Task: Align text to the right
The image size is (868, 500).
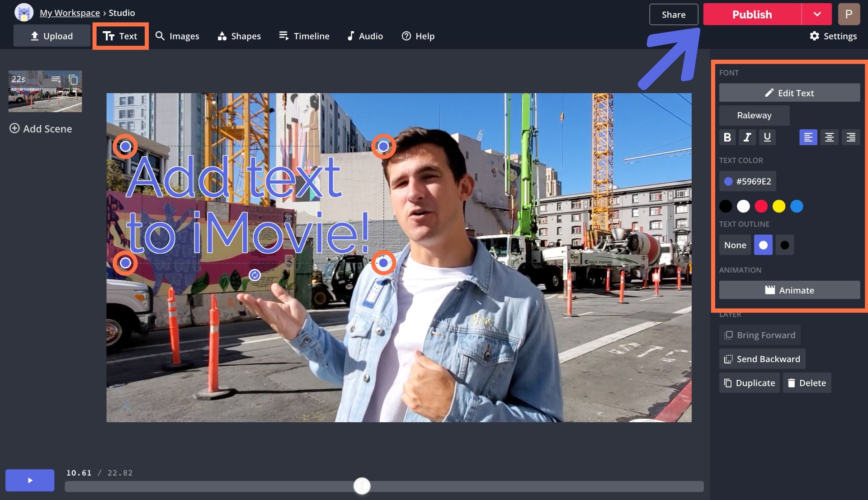Action: coord(850,137)
